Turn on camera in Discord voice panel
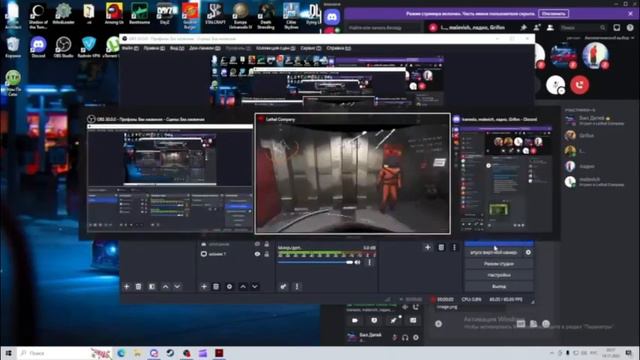Viewport: 640px width, 360px height. [355, 320]
